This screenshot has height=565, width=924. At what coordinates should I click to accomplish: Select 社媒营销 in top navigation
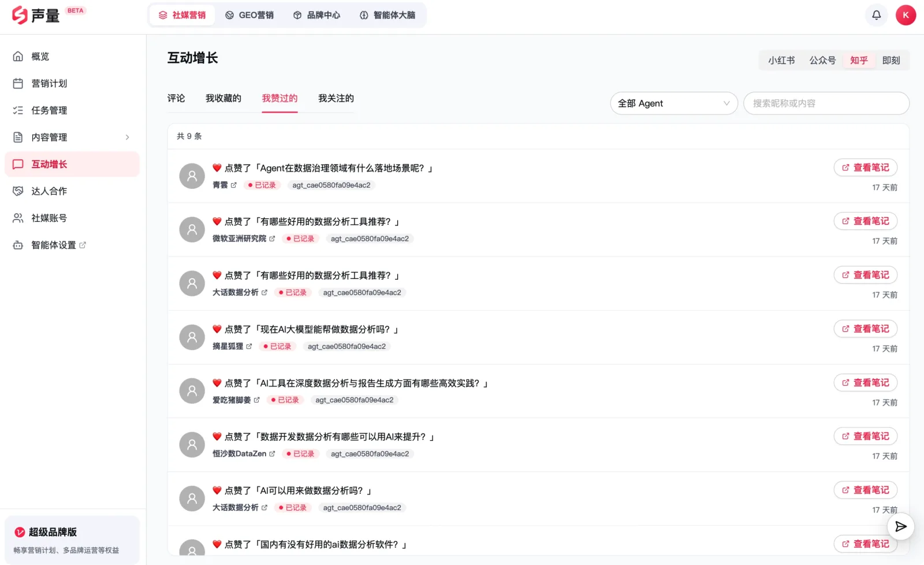pos(182,15)
